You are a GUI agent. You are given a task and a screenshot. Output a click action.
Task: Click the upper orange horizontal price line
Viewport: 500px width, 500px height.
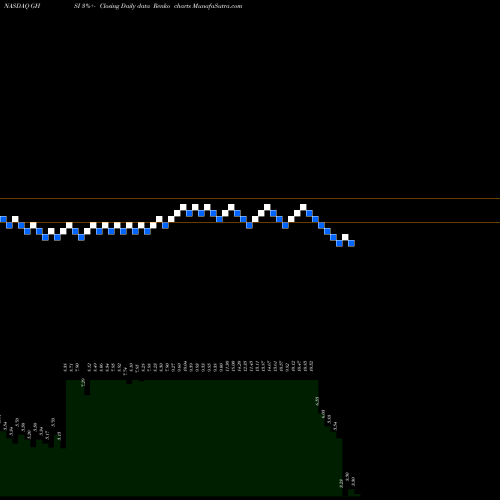click(x=250, y=199)
